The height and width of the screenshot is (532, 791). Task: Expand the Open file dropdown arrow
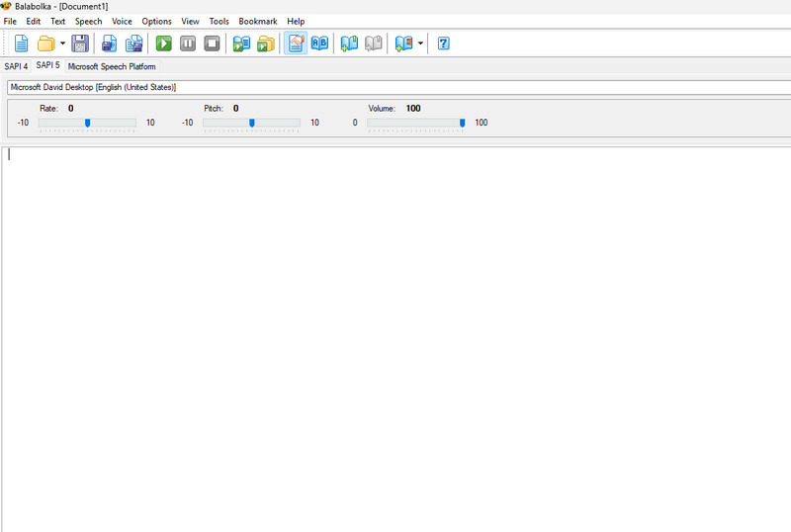pos(62,44)
